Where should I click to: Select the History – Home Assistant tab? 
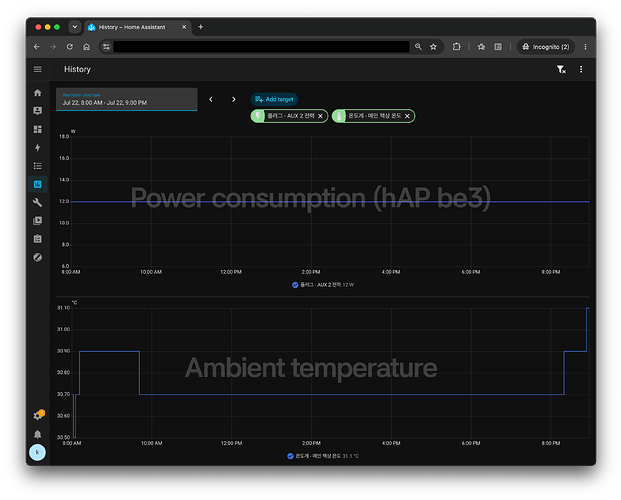tap(137, 27)
